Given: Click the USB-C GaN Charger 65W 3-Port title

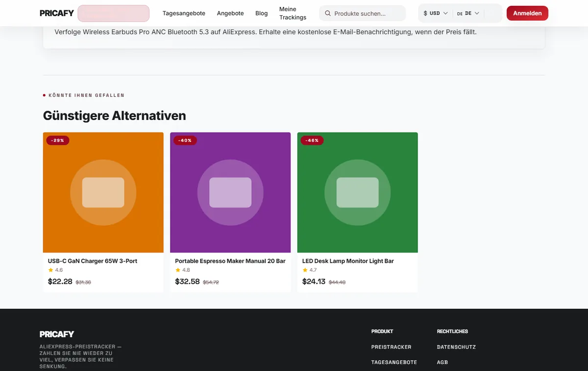Looking at the screenshot, I should (x=93, y=261).
